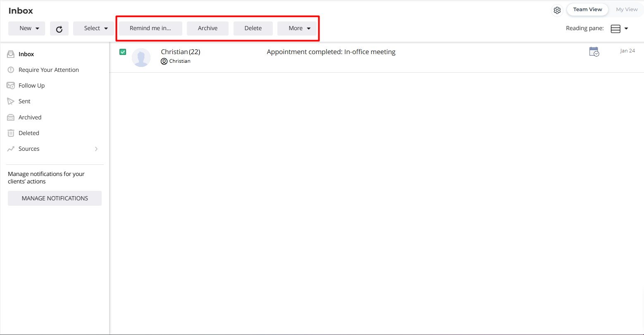Expand the More actions dropdown
This screenshot has width=644, height=335.
tap(297, 29)
